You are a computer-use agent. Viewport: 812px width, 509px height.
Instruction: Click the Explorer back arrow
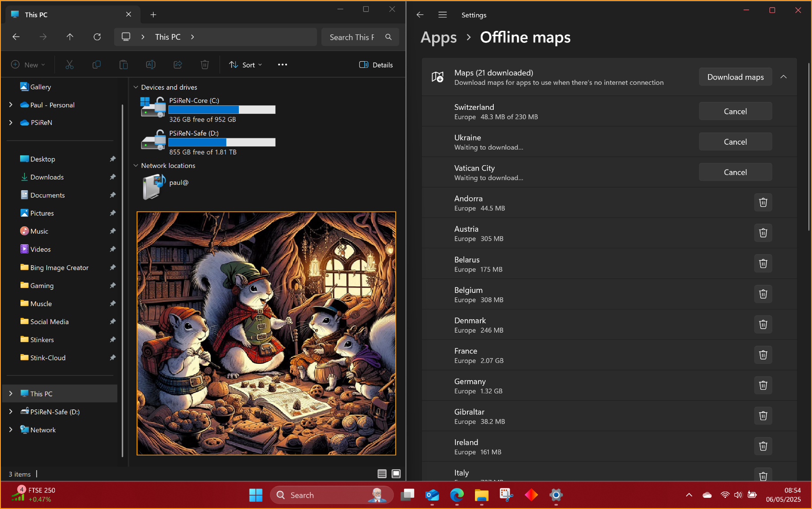pyautogui.click(x=16, y=37)
